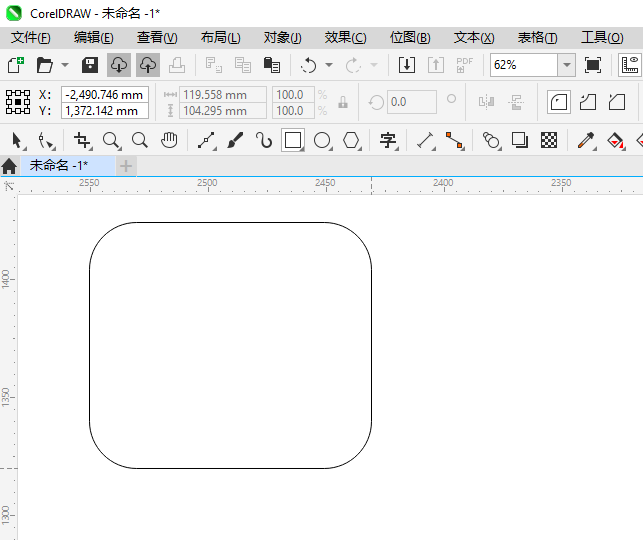Click the cloud upload icon
The width and height of the screenshot is (643, 540).
148,65
